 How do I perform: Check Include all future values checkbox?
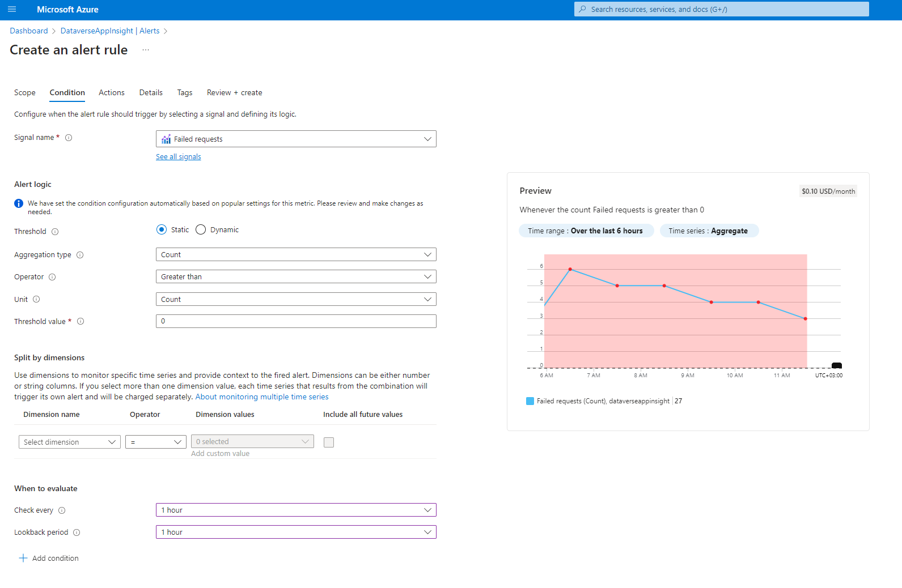329,442
